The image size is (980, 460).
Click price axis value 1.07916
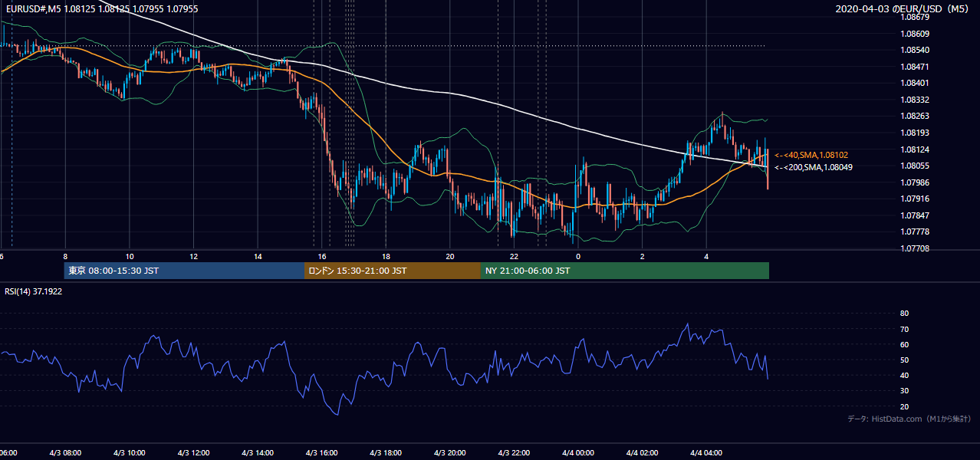(914, 199)
